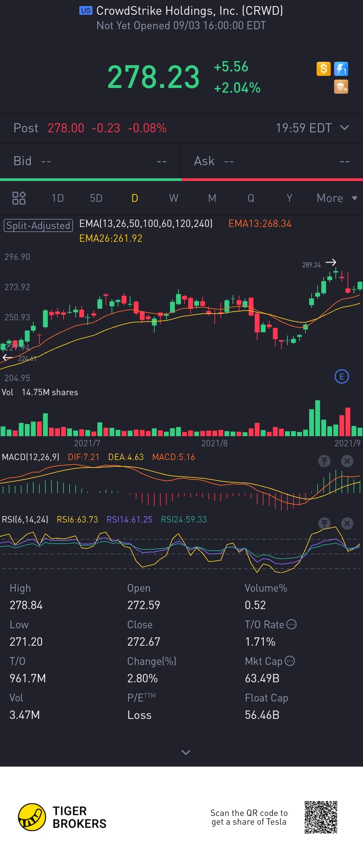Viewport: 363px width, 868px height.
Task: Tap the DIF:7.21 value
Action: point(84,457)
